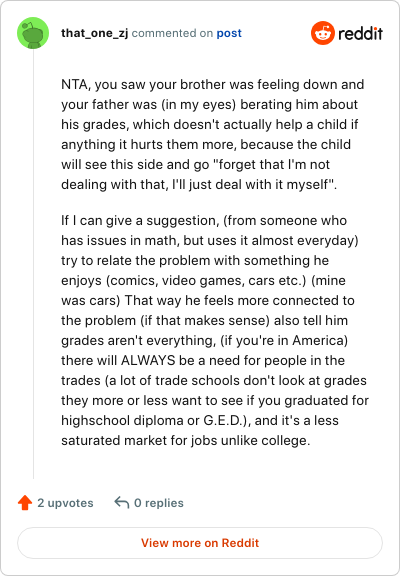Screen dimensions: 400x576
Task: Click the "0 replies" count label
Action: pyautogui.click(x=159, y=503)
